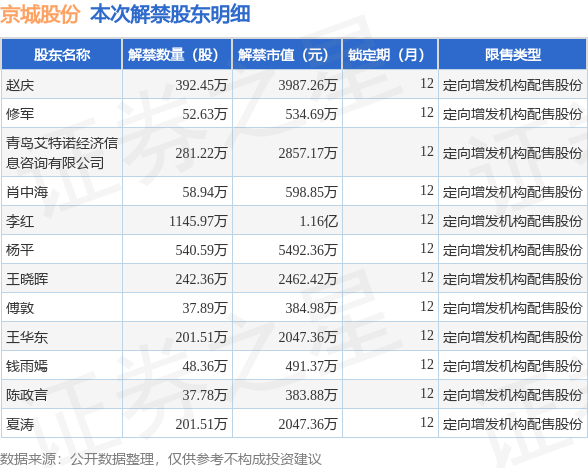Click the 数据来源 footer disclaimer text
Image resolution: width=588 pixels, height=468 pixels.
point(160,459)
